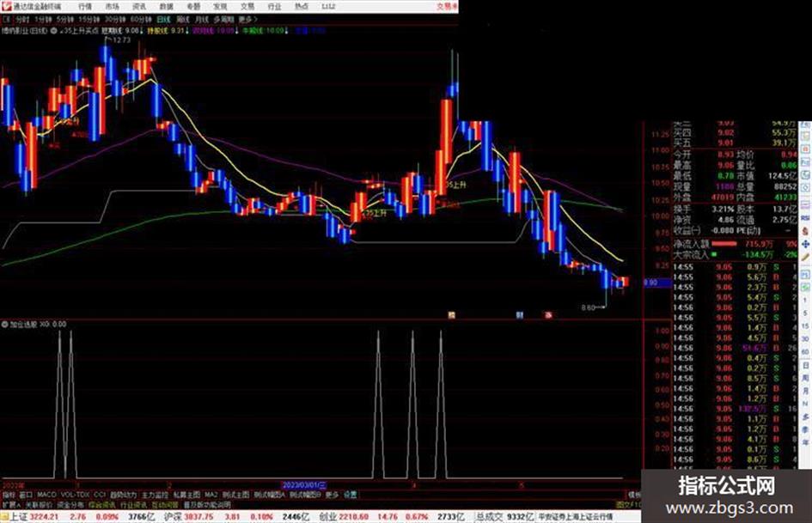Select the 主力监控 indicator tab

155,496
